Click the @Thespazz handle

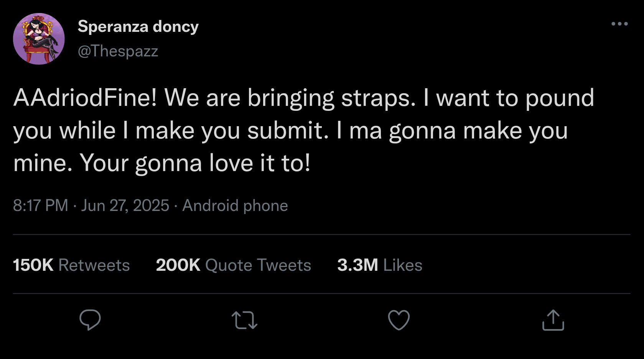click(118, 51)
